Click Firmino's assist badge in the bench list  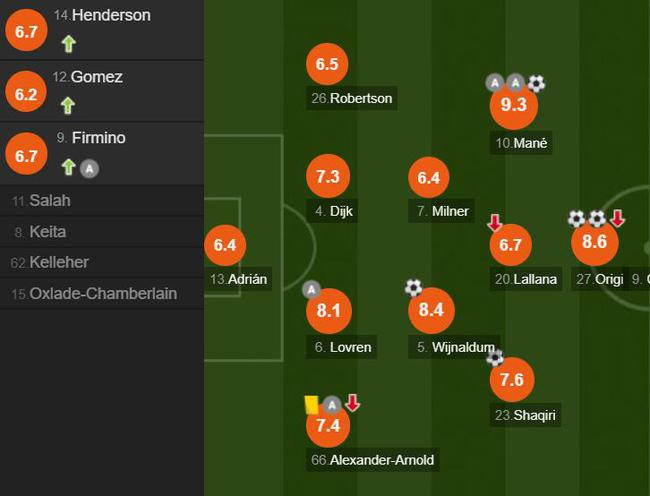(x=89, y=168)
